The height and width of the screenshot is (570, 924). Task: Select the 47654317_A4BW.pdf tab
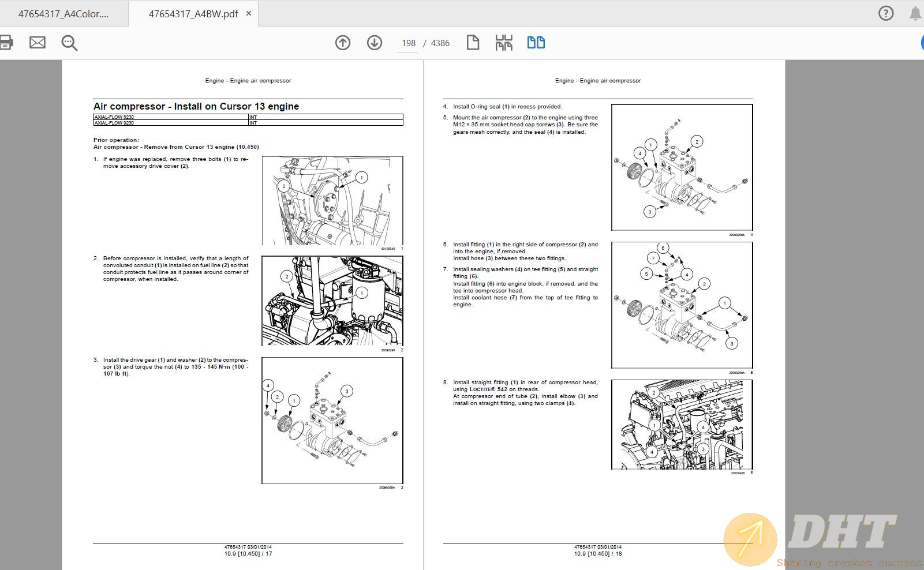tap(193, 14)
